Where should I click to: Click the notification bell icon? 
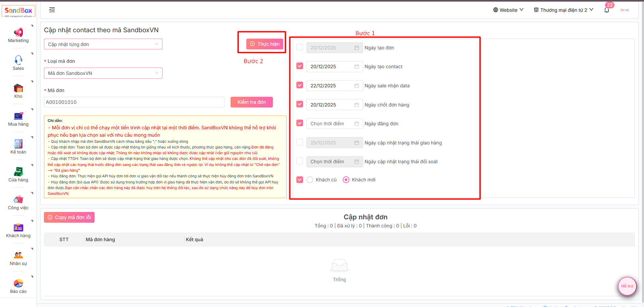point(606,10)
